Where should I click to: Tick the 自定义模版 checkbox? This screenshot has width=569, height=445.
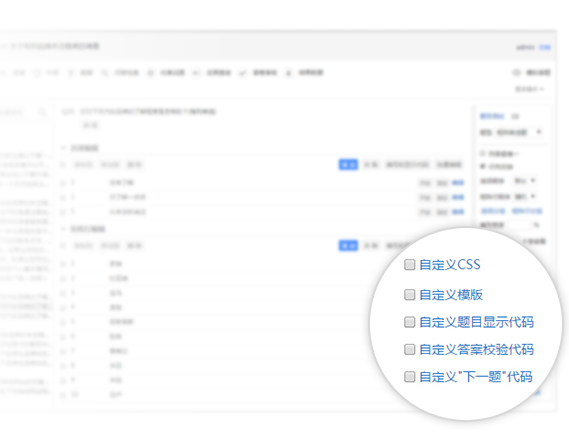[409, 294]
